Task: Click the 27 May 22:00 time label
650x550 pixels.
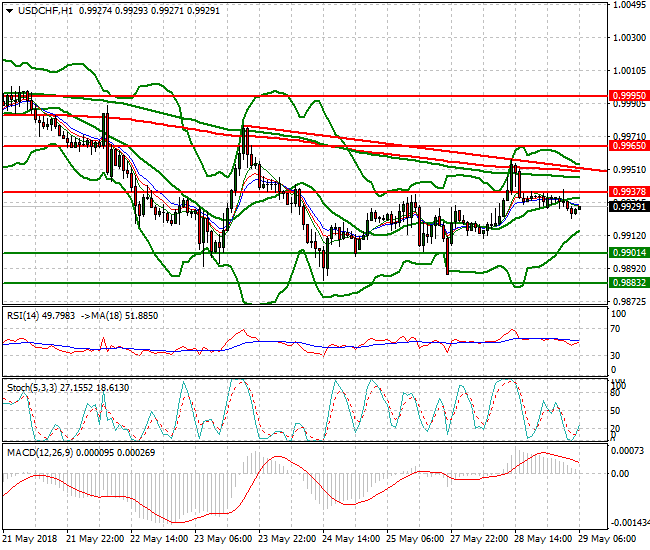Action: coord(479,539)
